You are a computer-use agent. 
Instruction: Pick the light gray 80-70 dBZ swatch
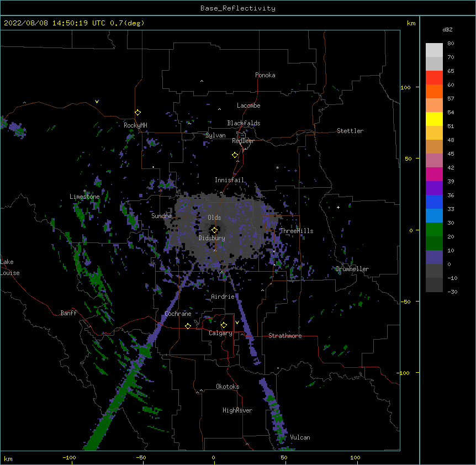pyautogui.click(x=434, y=50)
